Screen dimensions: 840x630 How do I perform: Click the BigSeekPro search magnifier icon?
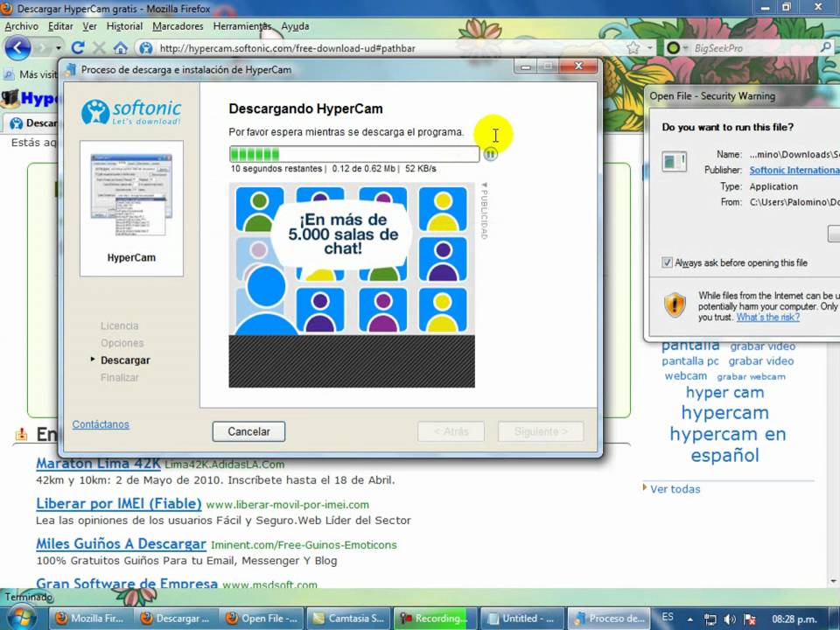click(x=825, y=47)
